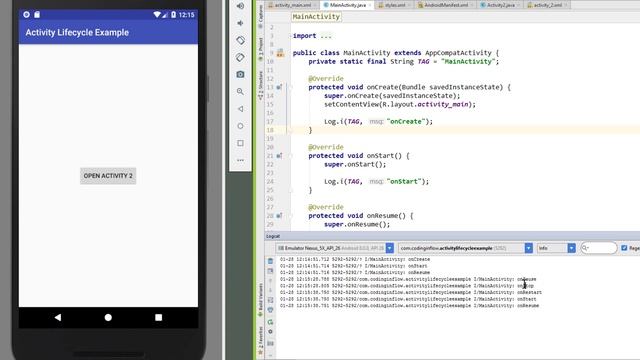Collapse the onStart method fold marker
Viewport: 640px width, 360px height.
click(x=290, y=156)
